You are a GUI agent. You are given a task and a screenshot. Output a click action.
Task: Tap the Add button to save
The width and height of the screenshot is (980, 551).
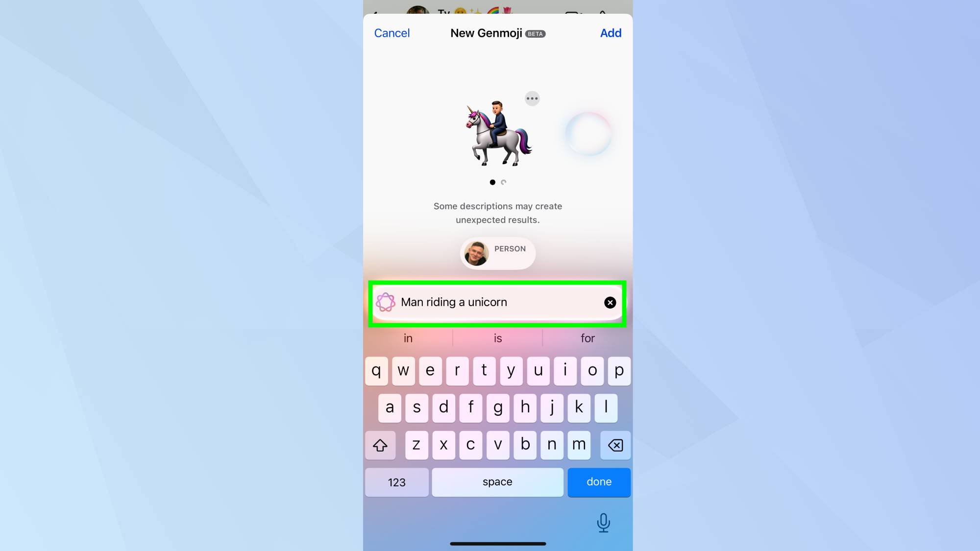click(611, 32)
